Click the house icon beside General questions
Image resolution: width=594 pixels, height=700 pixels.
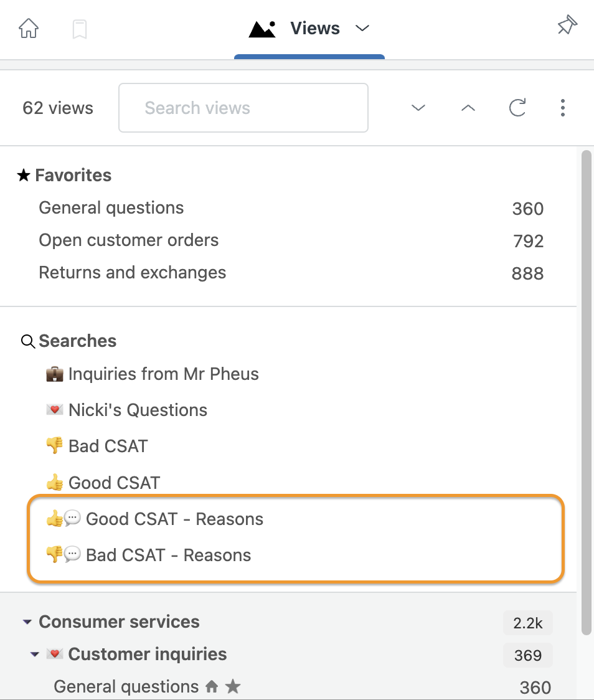[x=212, y=686]
